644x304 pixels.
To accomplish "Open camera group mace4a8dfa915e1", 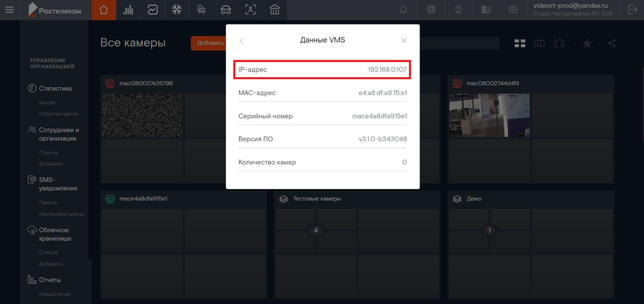I will click(x=143, y=198).
